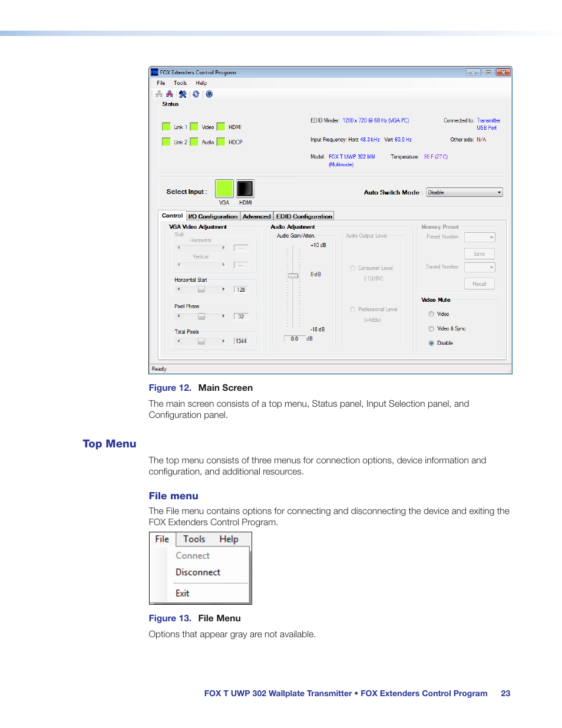Click Pixel Phase right arrow
This screenshot has height=728, width=562.
(x=223, y=317)
